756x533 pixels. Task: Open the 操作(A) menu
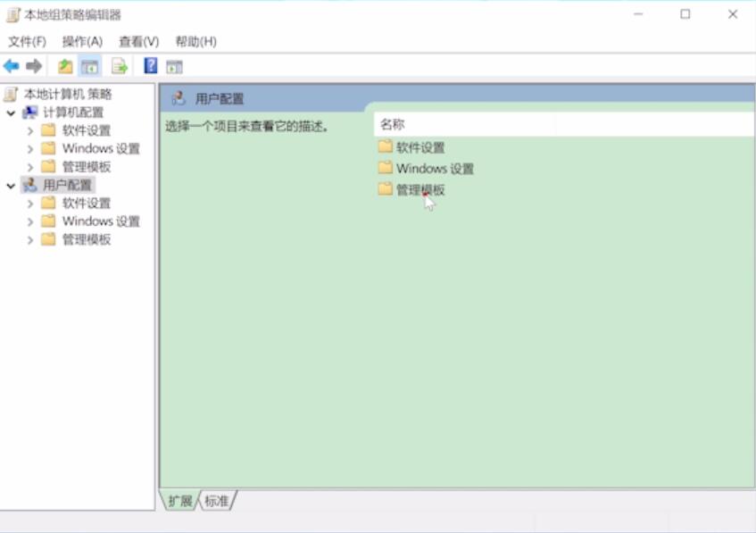tap(82, 41)
